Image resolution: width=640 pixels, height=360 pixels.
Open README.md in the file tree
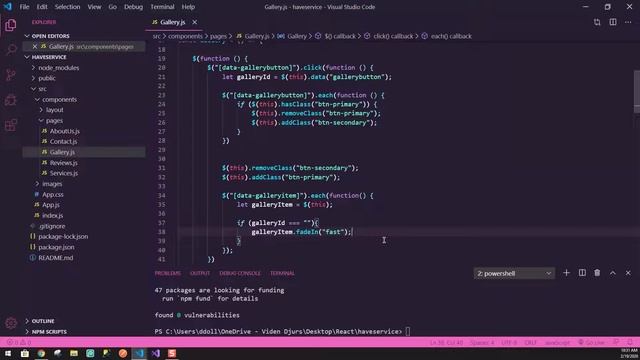(56, 258)
